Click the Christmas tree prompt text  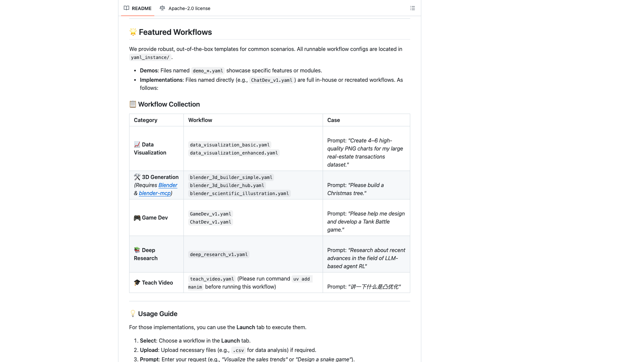[x=356, y=189]
